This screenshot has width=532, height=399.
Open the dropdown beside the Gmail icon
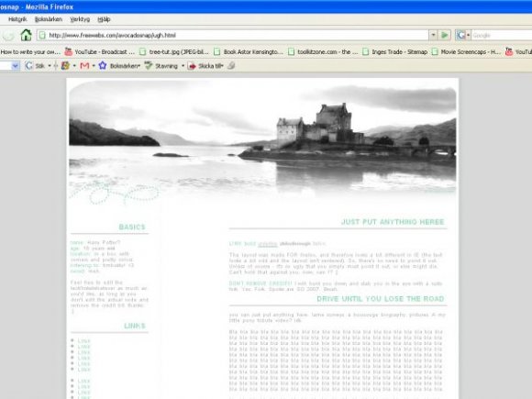point(94,66)
